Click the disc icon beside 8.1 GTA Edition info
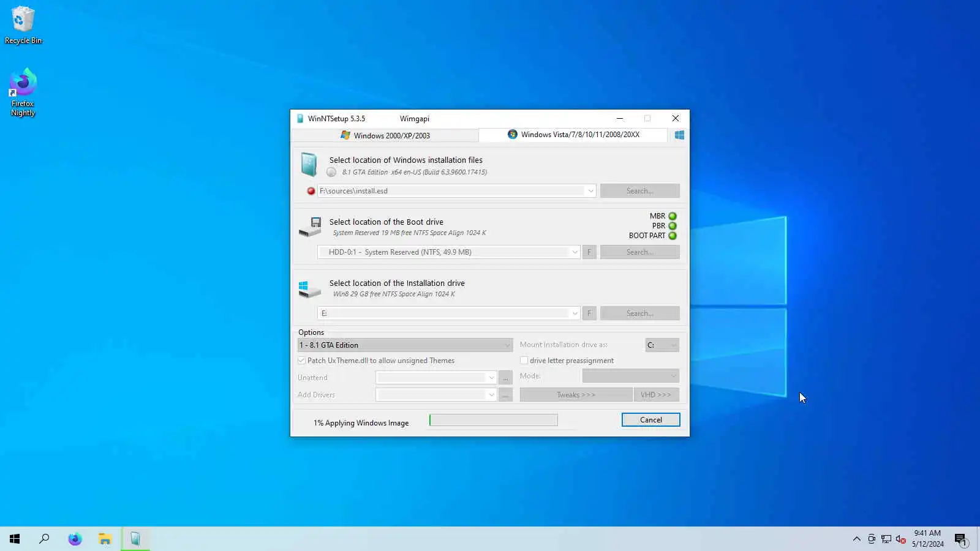The width and height of the screenshot is (980, 551). click(331, 172)
